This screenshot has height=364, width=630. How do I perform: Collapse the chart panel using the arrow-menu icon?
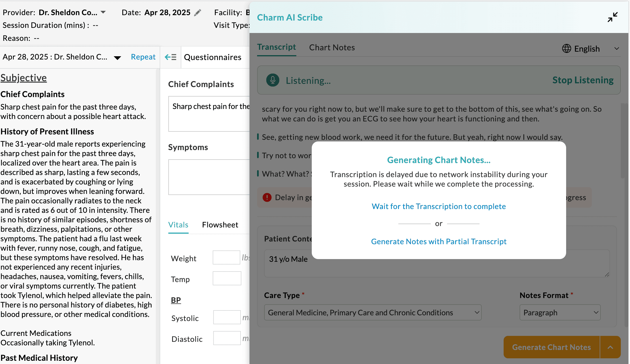(x=170, y=57)
